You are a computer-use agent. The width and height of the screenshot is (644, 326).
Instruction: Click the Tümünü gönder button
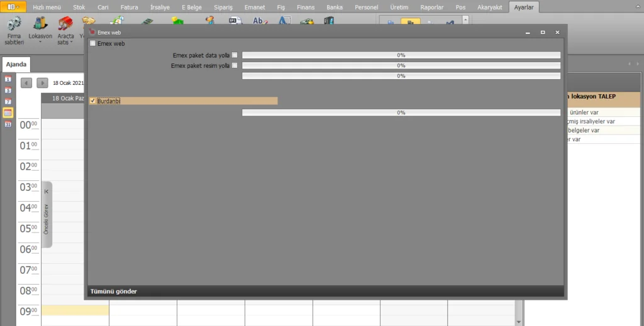(114, 291)
